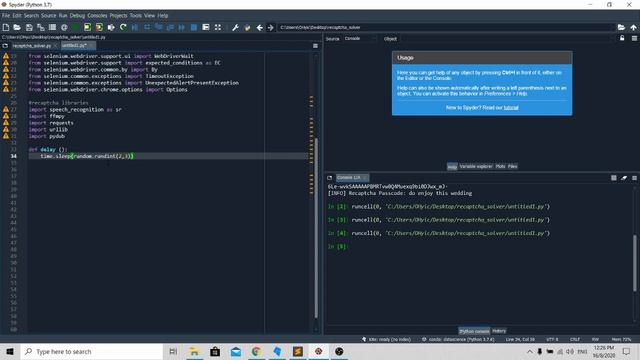Click the Object input field in Help pane
The height and width of the screenshot is (360, 640).
(506, 39)
